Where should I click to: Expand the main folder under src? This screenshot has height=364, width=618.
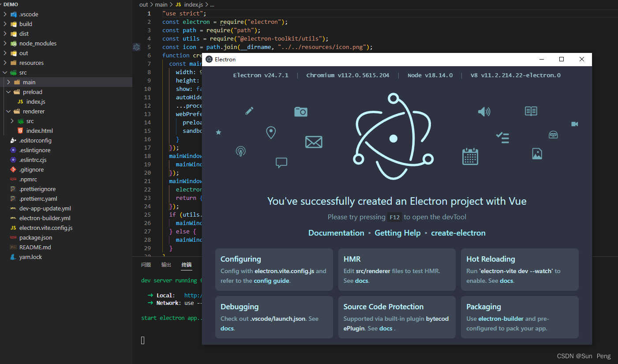(x=8, y=82)
